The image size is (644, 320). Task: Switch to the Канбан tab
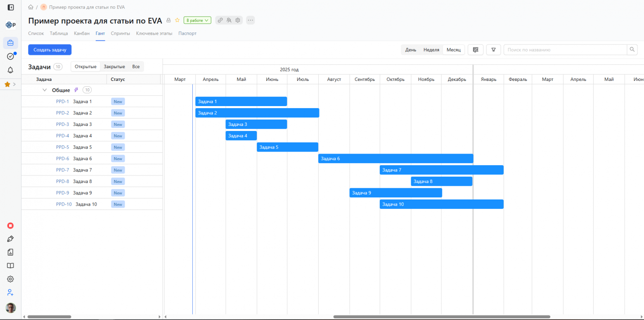(x=82, y=33)
